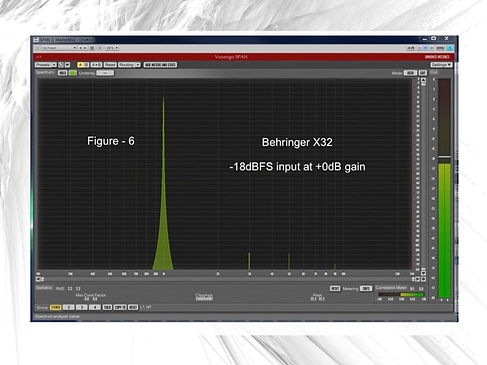Open the Routing dropdown
This screenshot has width=487, height=365.
[x=129, y=65]
